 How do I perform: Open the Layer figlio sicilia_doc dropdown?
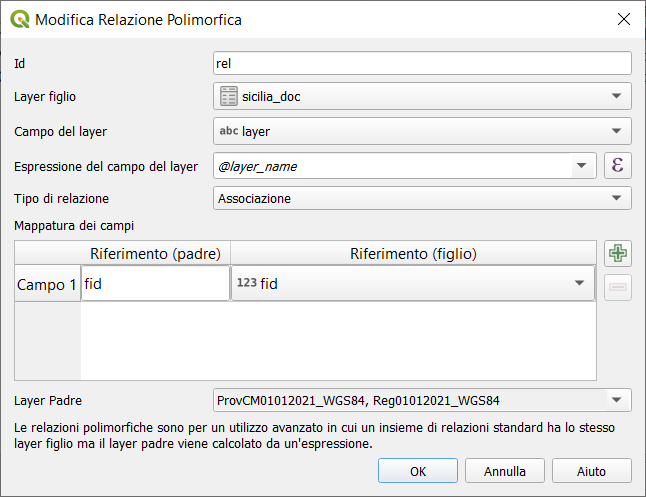coord(423,97)
